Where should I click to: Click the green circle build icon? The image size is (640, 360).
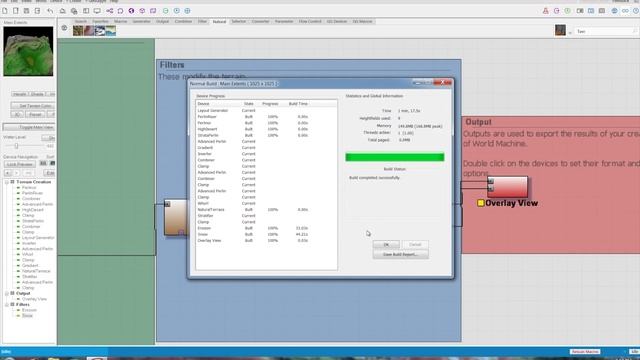click(166, 11)
